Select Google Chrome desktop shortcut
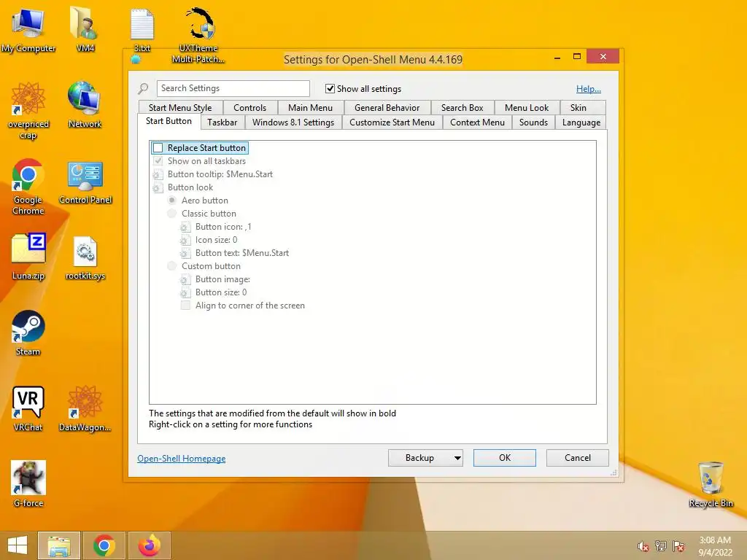The width and height of the screenshot is (747, 560). point(28,187)
